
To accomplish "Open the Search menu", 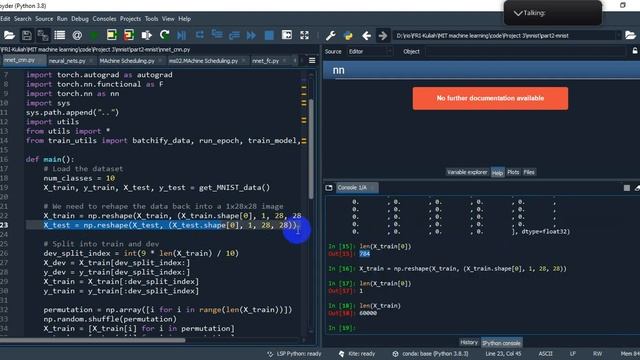I will coord(22,19).
